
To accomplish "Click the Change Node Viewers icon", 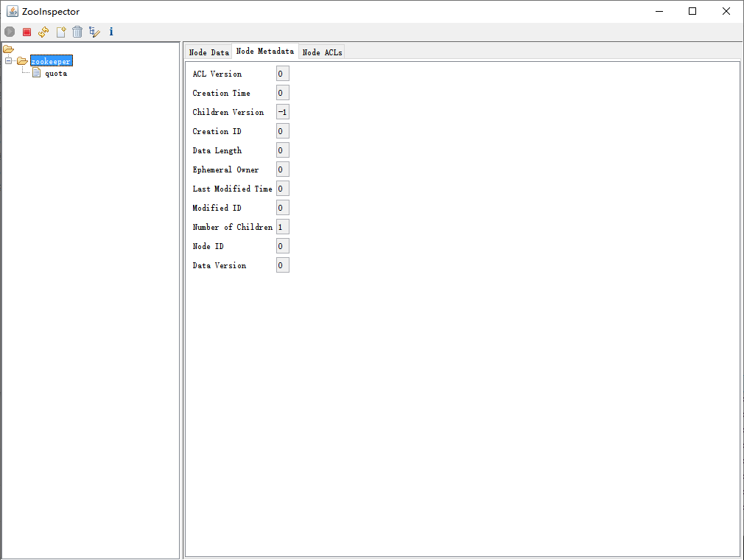I will 94,32.
